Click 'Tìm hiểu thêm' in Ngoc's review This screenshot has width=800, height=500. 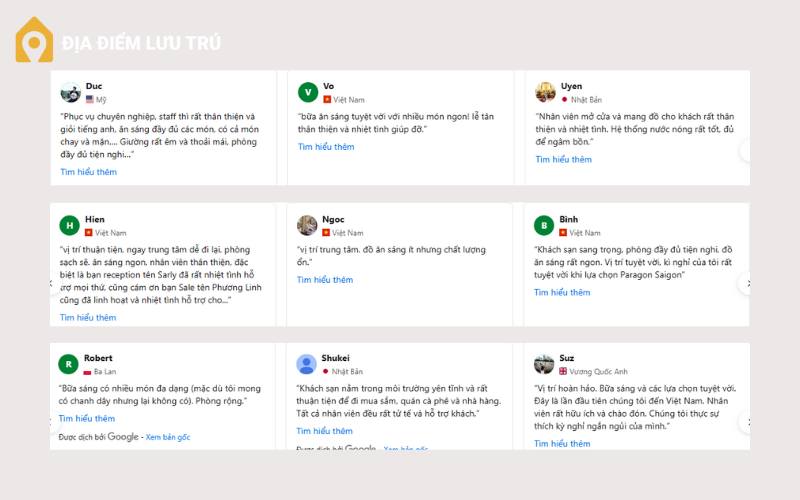(325, 280)
